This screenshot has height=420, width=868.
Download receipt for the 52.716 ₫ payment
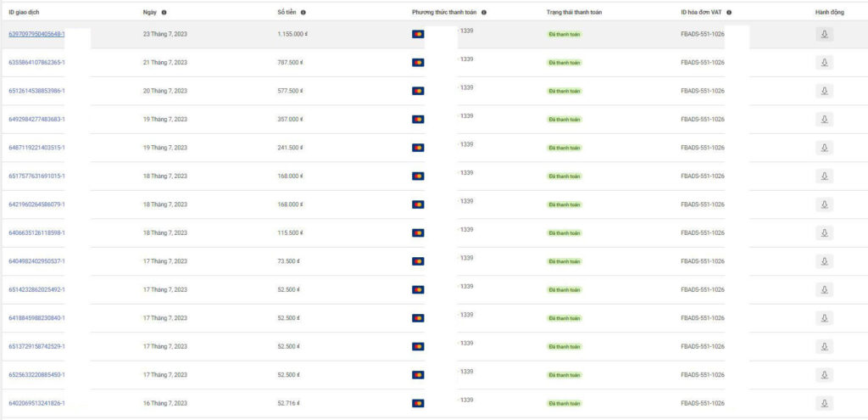point(824,403)
